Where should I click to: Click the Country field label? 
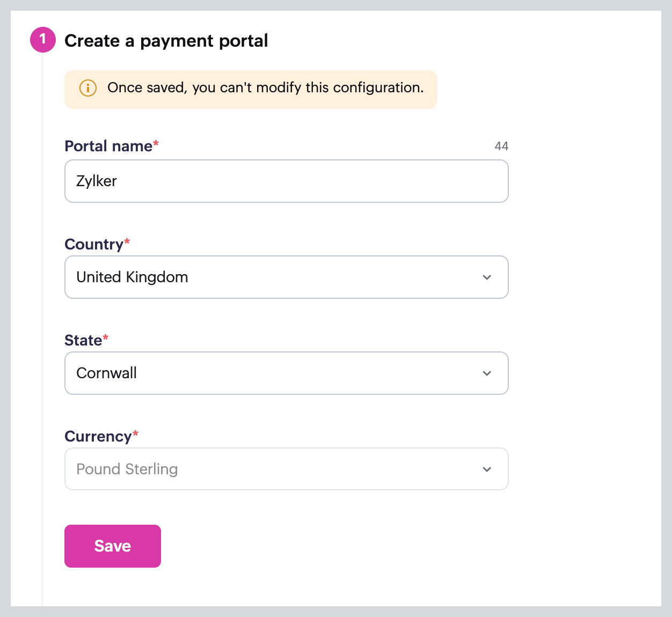click(x=94, y=244)
